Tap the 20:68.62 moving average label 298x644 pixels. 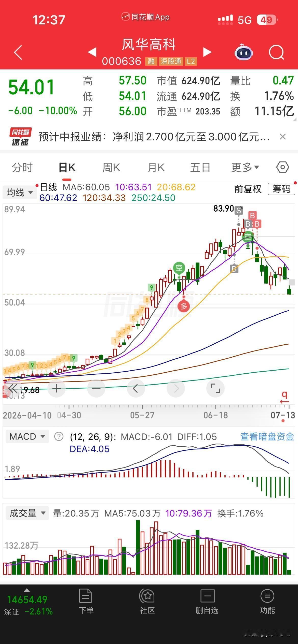pos(176,187)
